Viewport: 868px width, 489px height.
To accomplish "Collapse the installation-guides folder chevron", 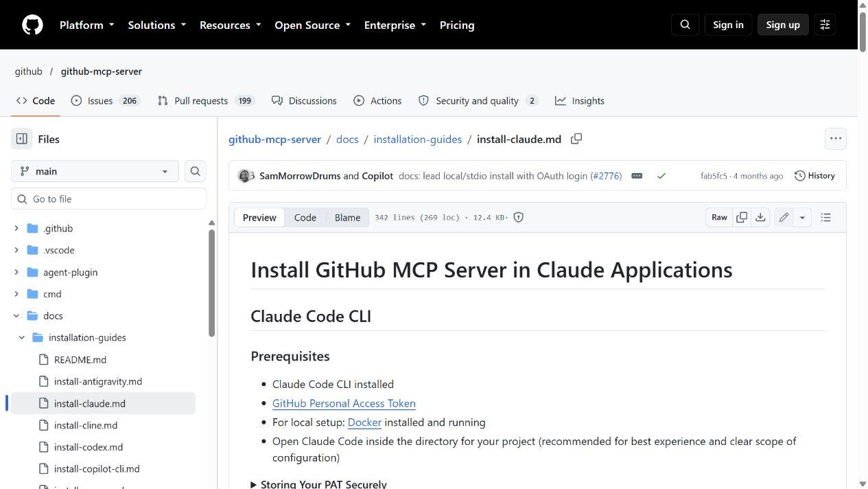I will (22, 337).
